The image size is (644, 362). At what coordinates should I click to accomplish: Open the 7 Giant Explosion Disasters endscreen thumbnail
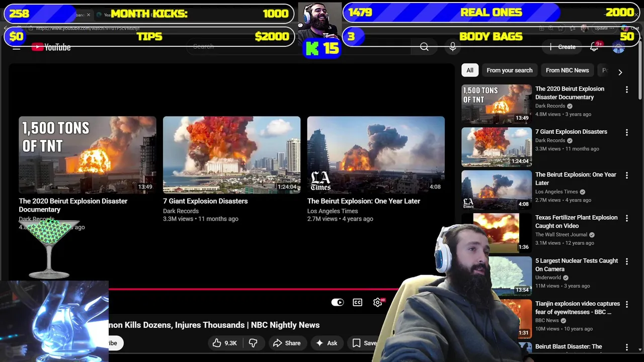click(231, 155)
